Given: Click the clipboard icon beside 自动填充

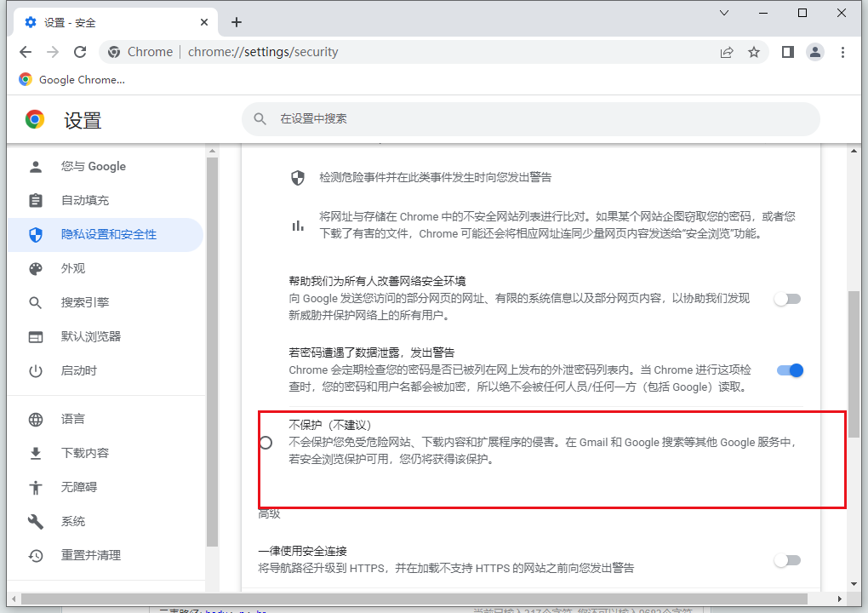Looking at the screenshot, I should (36, 200).
